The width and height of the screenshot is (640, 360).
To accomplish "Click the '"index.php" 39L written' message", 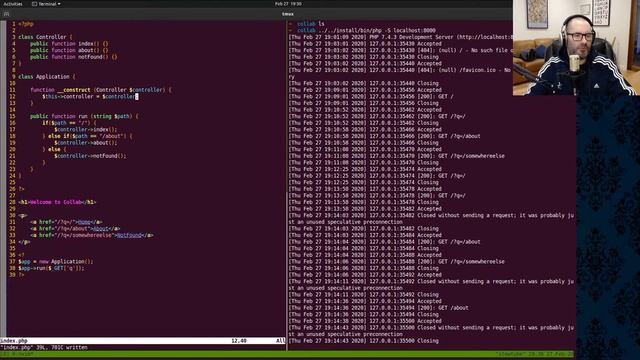I will [44, 347].
